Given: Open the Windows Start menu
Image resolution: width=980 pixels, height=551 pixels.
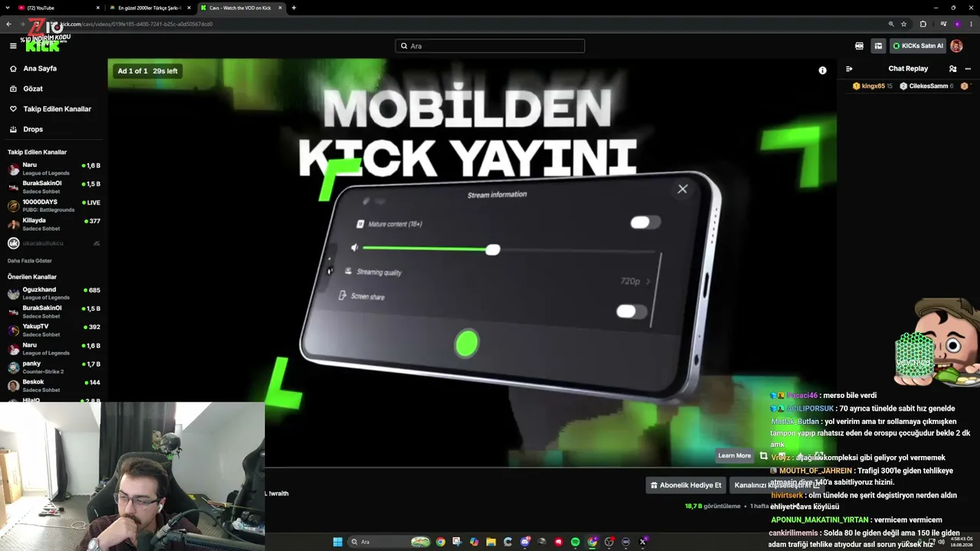Looking at the screenshot, I should click(338, 542).
